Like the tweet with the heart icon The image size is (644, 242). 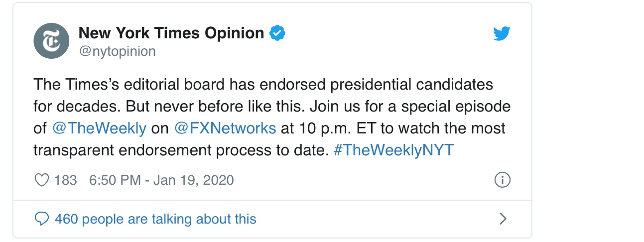[x=41, y=180]
